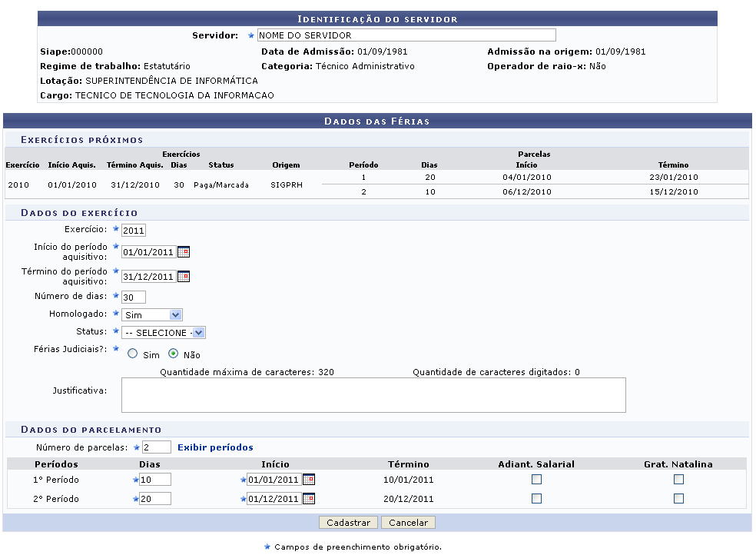
Task: Open calendar for Término do período aquisitivo
Action: (184, 277)
